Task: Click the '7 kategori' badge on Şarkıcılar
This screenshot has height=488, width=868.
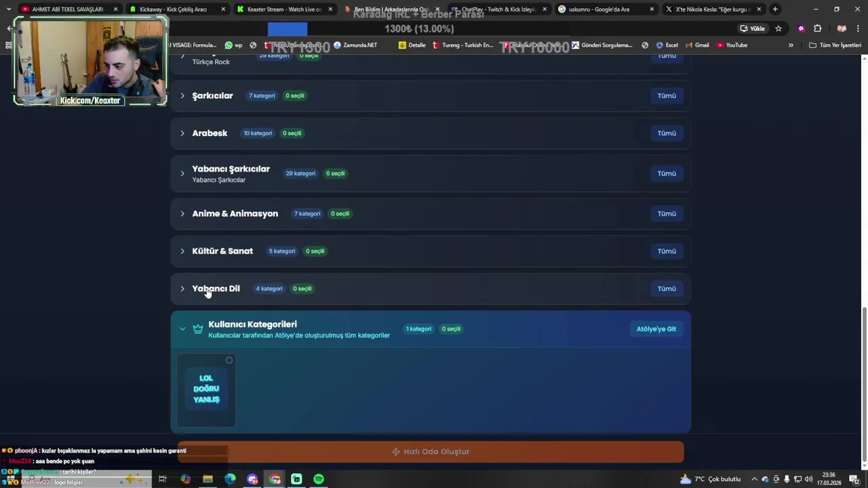Action: (x=262, y=96)
